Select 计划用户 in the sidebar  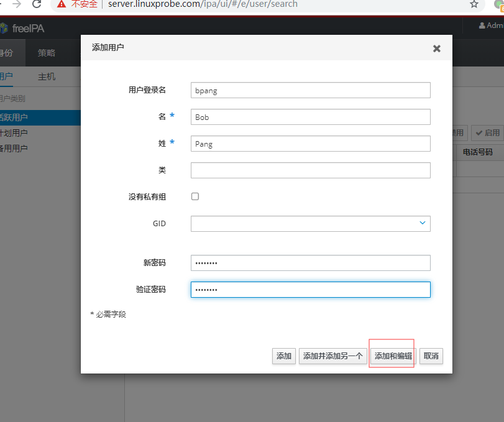click(14, 133)
